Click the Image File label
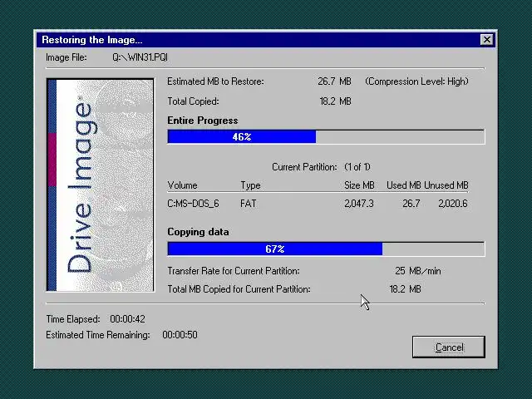 [x=66, y=57]
